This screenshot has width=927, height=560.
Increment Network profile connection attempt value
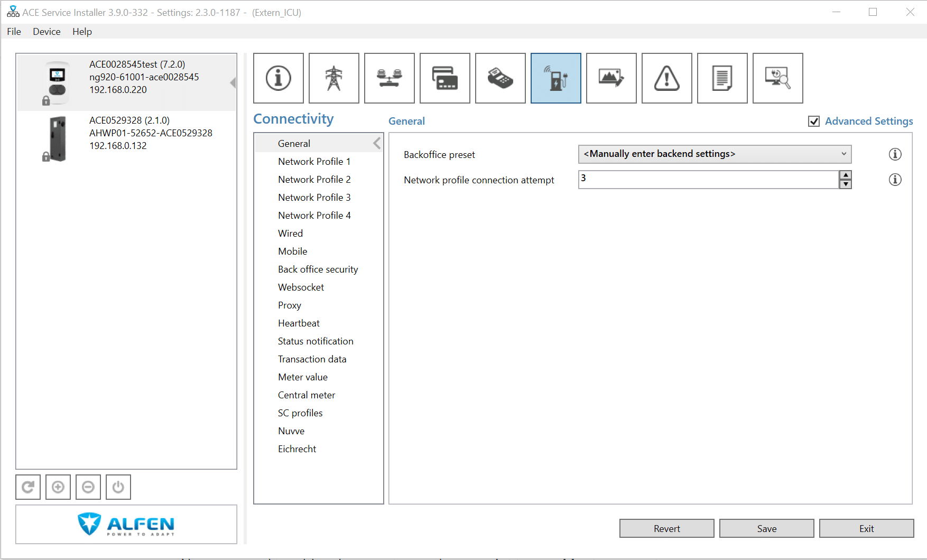[x=846, y=175]
